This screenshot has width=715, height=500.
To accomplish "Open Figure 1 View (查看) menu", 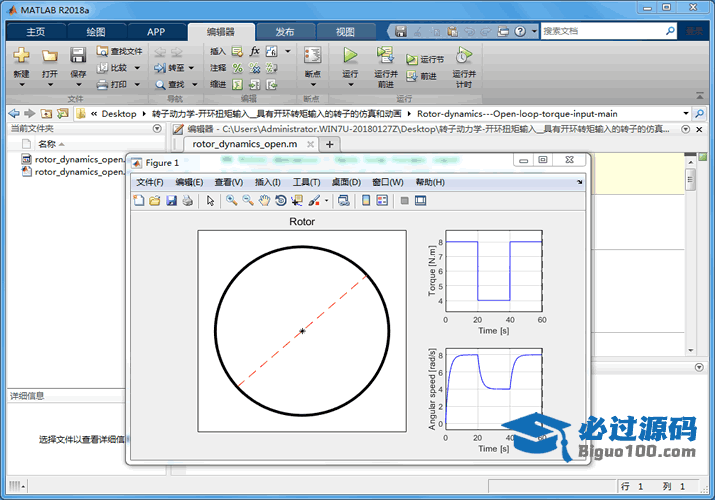I will coord(229,182).
